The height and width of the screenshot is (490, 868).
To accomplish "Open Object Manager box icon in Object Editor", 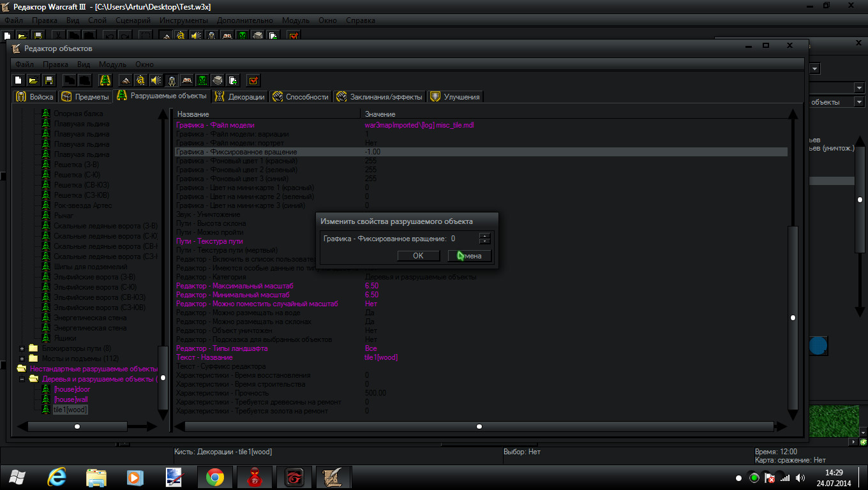I will point(217,80).
